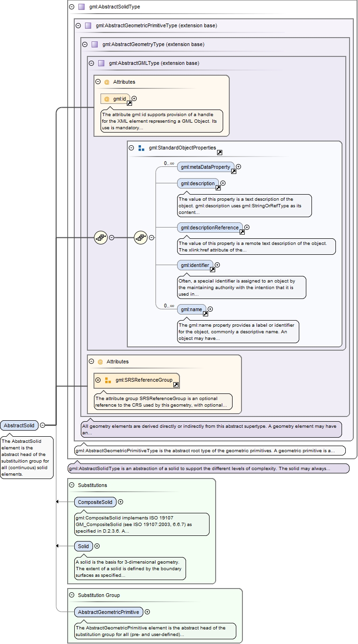Image resolution: width=358 pixels, height=644 pixels.
Task: Expand the gml:id attribute details
Action: click(134, 99)
